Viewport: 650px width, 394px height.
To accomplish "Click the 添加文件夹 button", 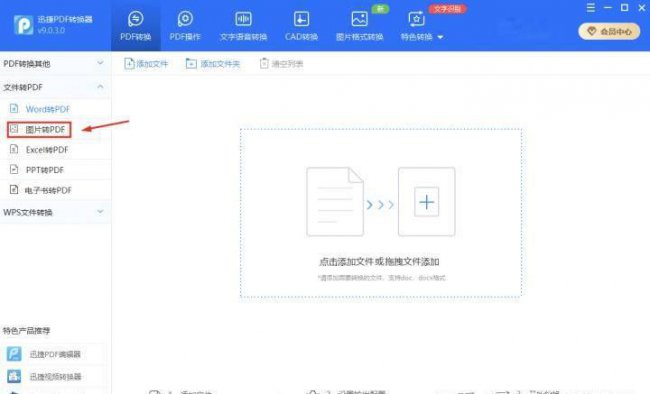I will point(213,64).
